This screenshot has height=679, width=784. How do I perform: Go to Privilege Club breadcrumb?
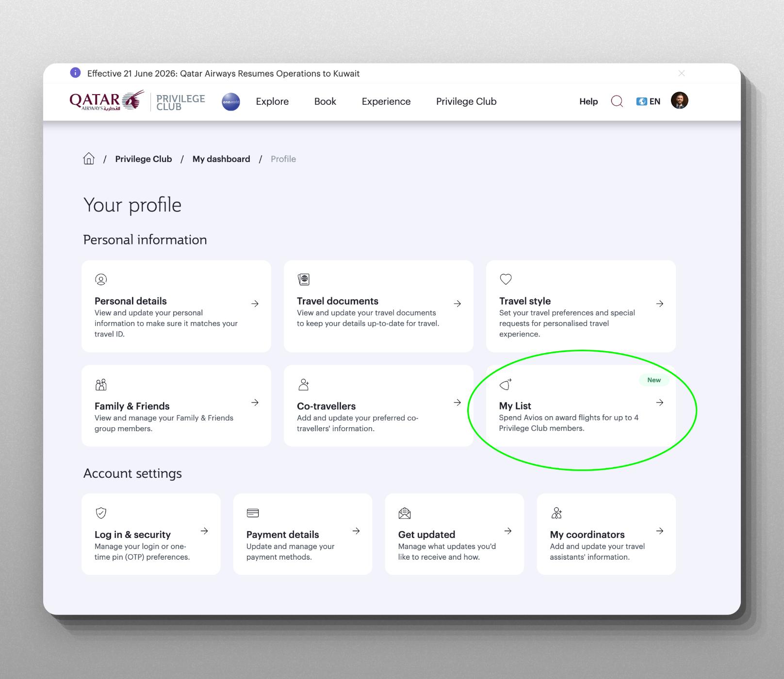pyautogui.click(x=144, y=159)
